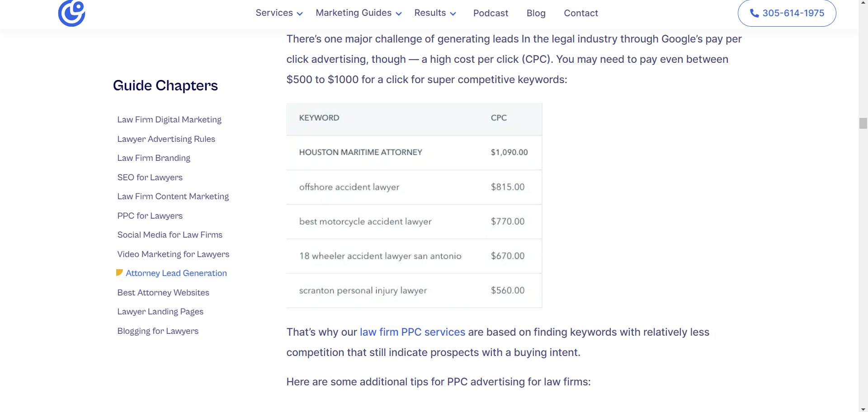
Task: Open the Lawyer Advertising Rules chapter
Action: tap(166, 139)
